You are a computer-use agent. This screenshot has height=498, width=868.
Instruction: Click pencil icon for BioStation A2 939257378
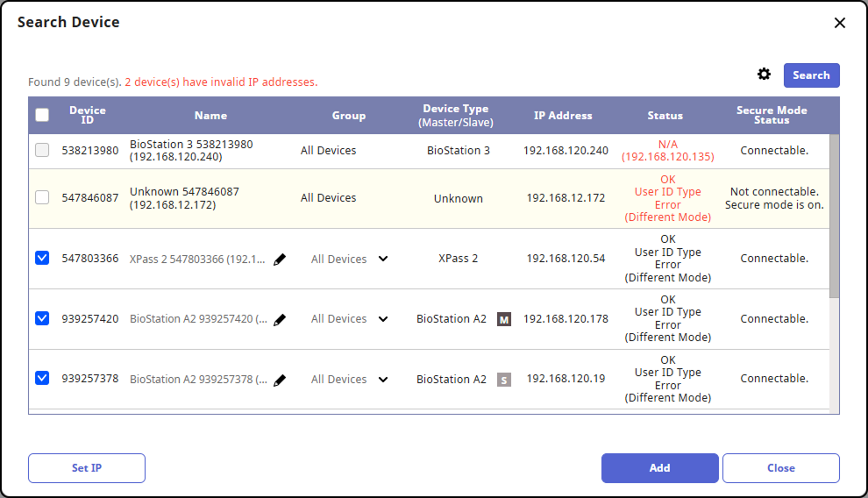(x=280, y=381)
